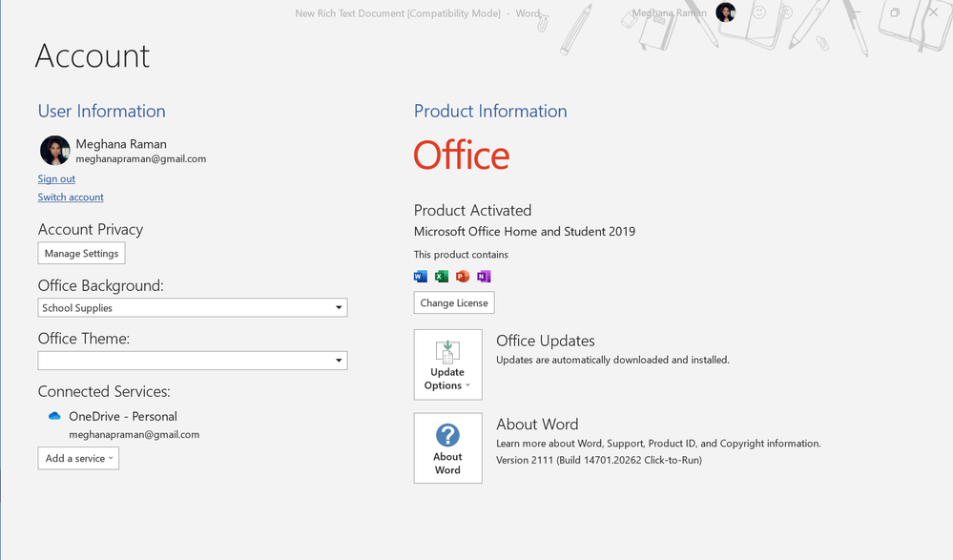The height and width of the screenshot is (560, 953).
Task: Click the Meghana Raman name in the title bar
Action: click(669, 12)
